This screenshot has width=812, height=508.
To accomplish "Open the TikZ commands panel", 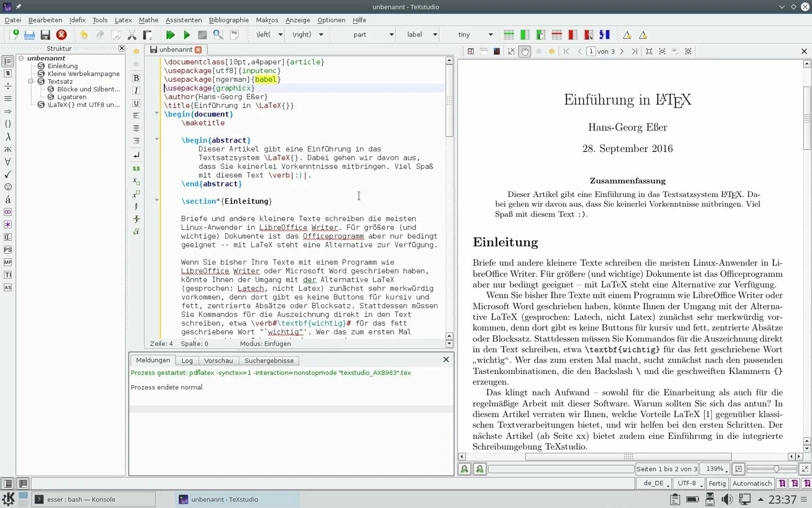I will tap(8, 275).
